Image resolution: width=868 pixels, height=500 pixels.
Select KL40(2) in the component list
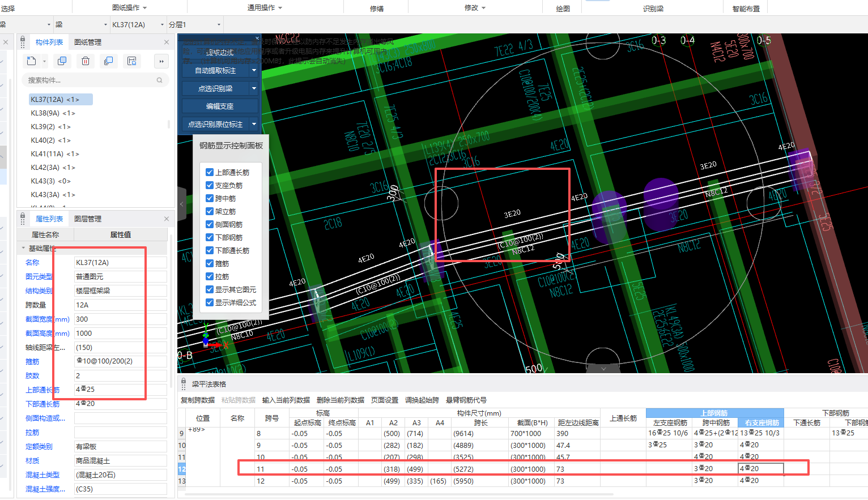50,140
